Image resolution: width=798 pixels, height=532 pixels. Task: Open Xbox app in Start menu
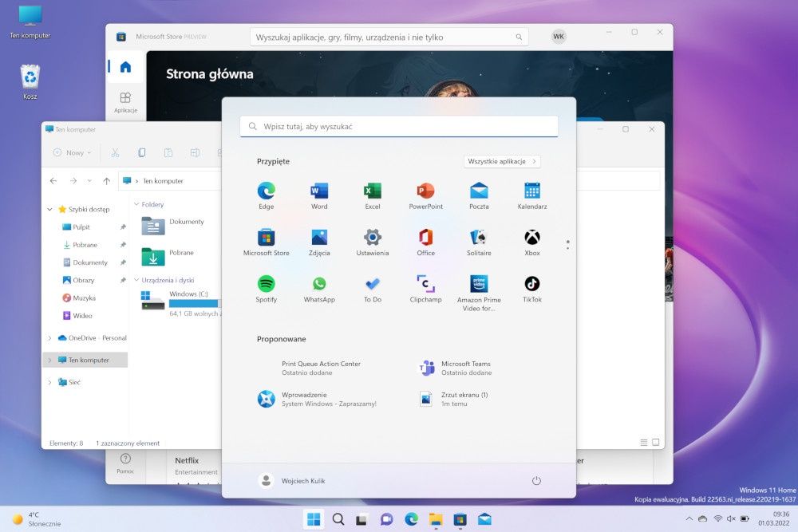pyautogui.click(x=532, y=242)
